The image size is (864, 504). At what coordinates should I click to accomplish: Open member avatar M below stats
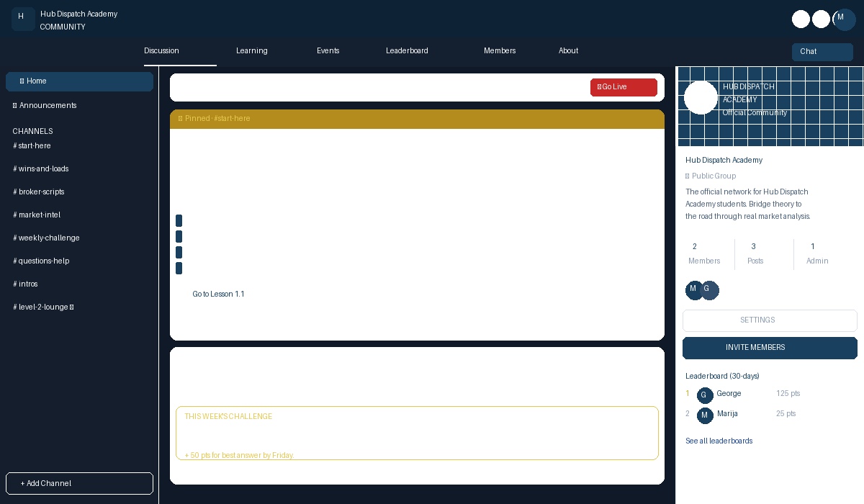tap(694, 290)
